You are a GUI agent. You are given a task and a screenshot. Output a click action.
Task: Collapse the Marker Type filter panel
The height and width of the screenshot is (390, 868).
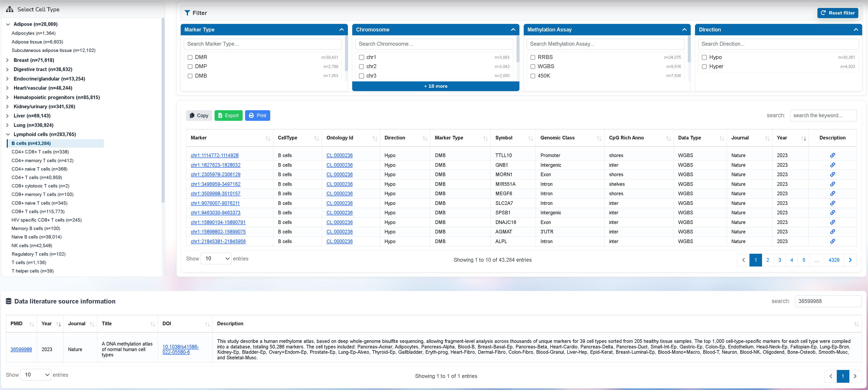[341, 30]
